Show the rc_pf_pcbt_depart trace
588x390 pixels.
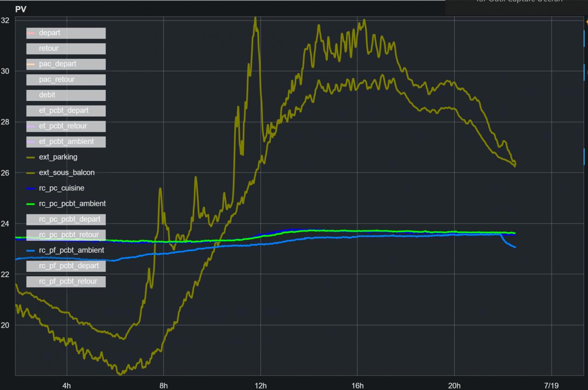[66, 266]
